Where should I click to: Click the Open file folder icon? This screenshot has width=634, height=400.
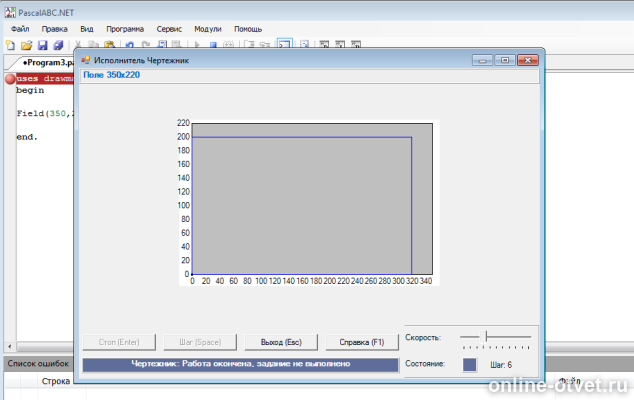[27, 45]
